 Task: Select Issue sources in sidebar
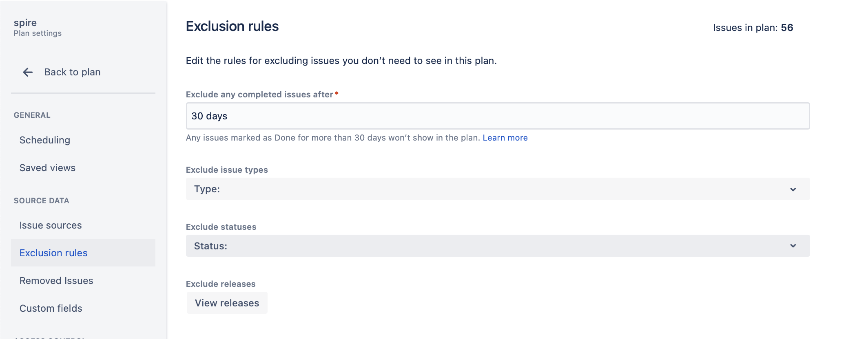(51, 225)
